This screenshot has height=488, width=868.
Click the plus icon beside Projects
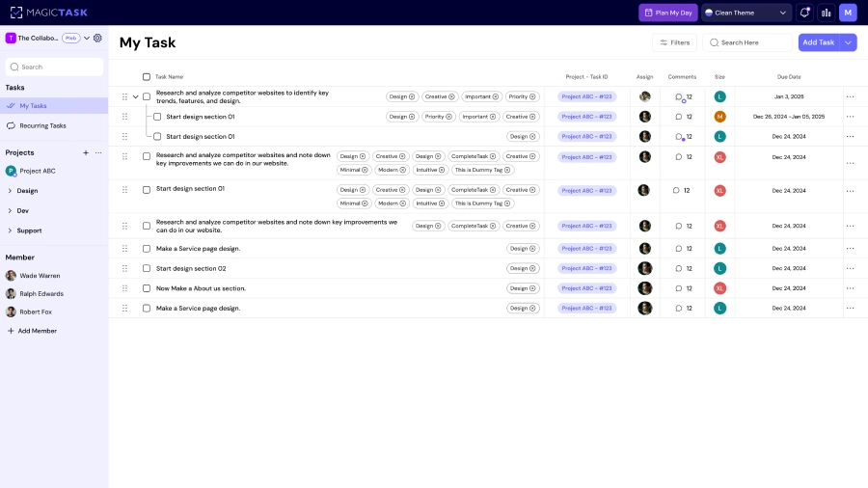[x=86, y=152]
